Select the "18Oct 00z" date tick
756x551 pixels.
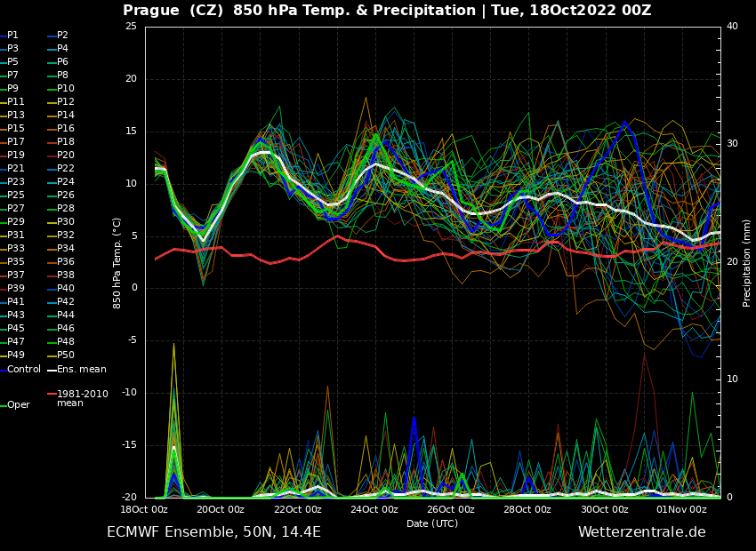coord(144,509)
